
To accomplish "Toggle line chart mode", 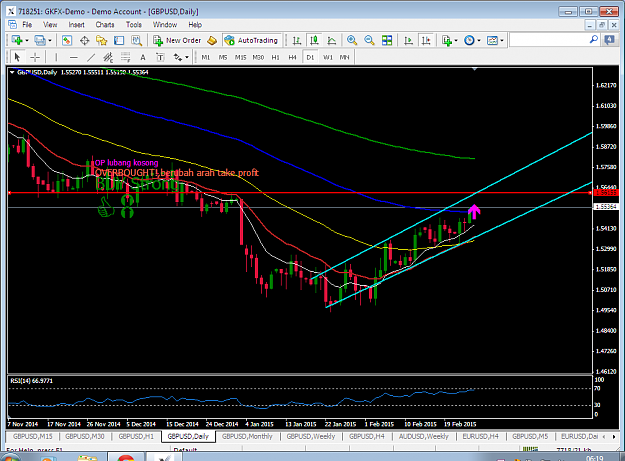I will tap(332, 40).
